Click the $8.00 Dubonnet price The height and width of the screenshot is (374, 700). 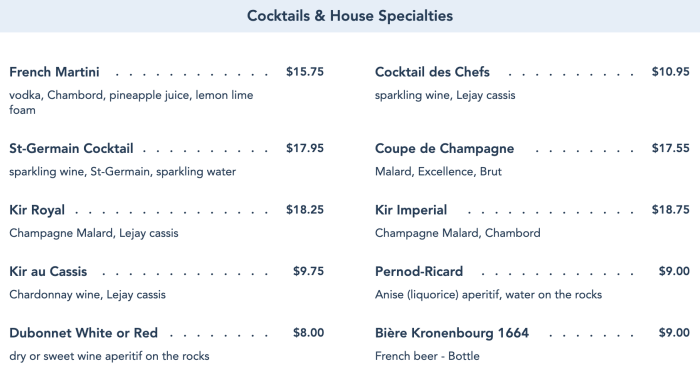[308, 333]
